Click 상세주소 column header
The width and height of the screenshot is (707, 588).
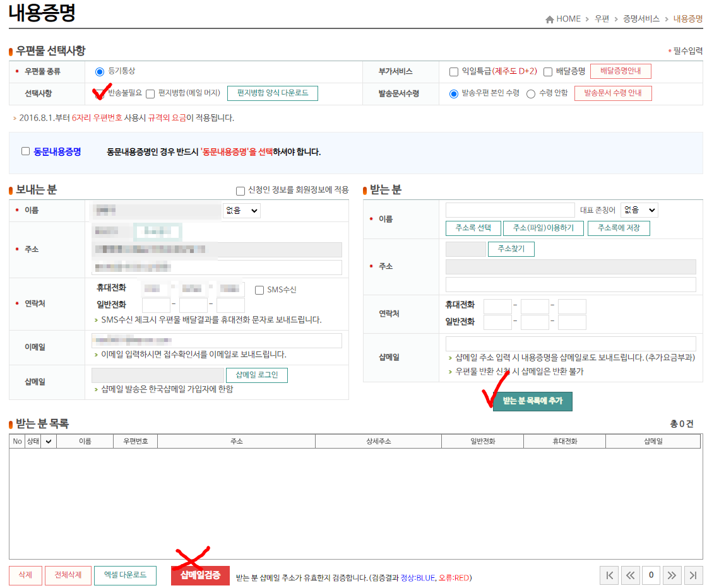click(x=378, y=441)
